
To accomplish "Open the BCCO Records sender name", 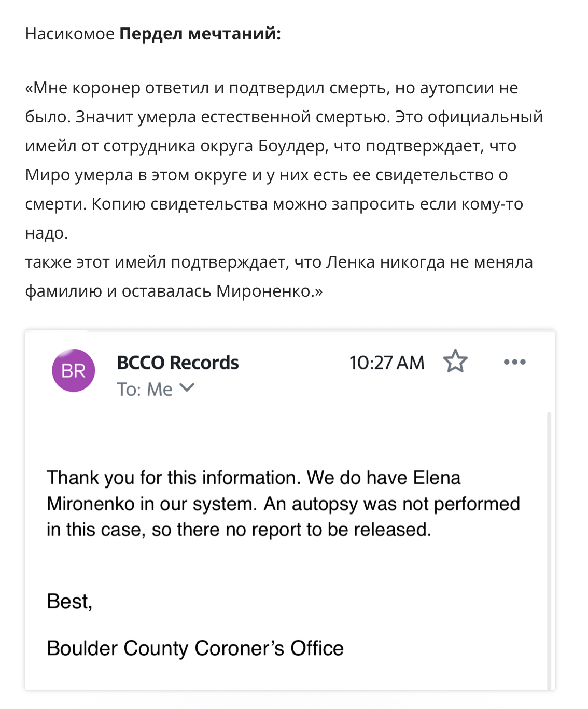I will pos(178,363).
